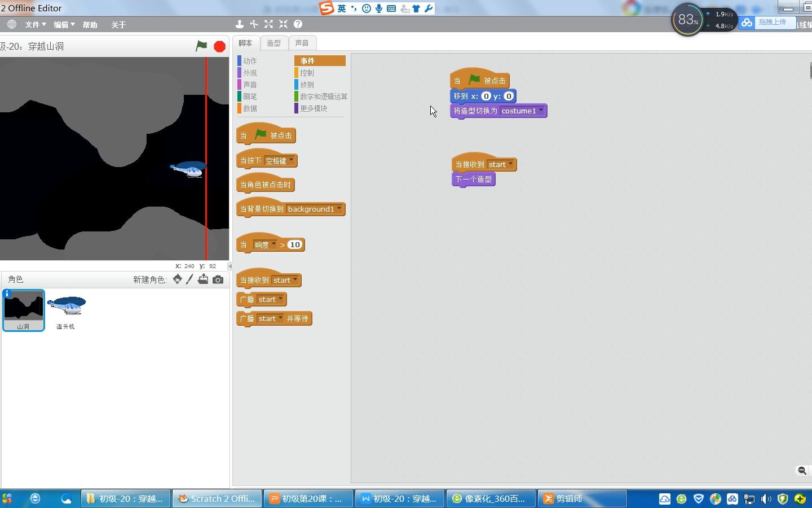Click the green flag to start project
812x508 pixels.
click(201, 46)
